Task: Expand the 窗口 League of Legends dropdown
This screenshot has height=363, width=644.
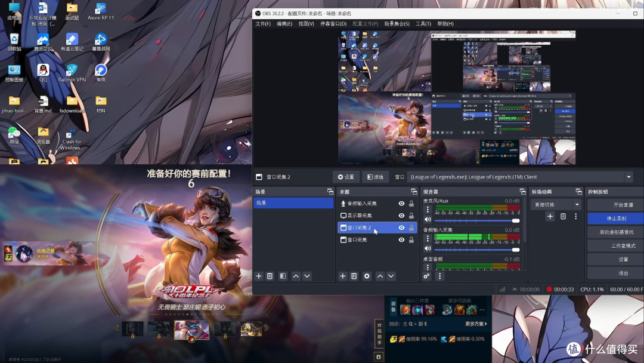Action: [x=628, y=177]
